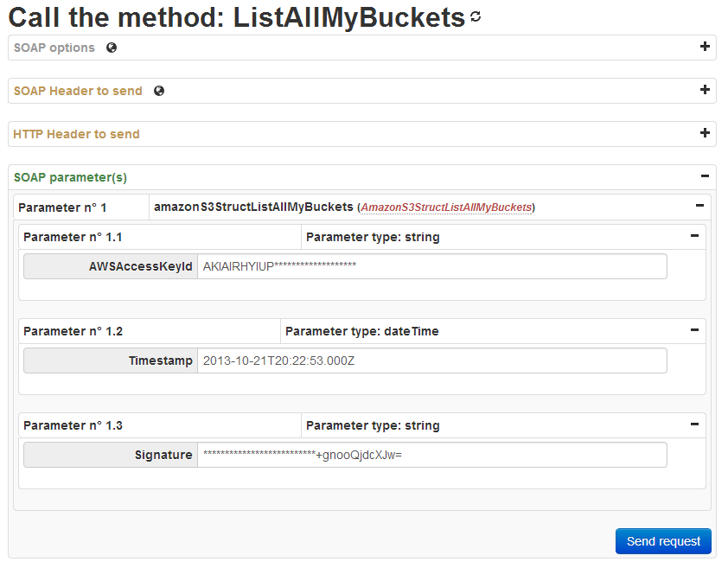Viewport: 728px width, 568px height.
Task: Click into the Signature input field
Action: (x=432, y=455)
